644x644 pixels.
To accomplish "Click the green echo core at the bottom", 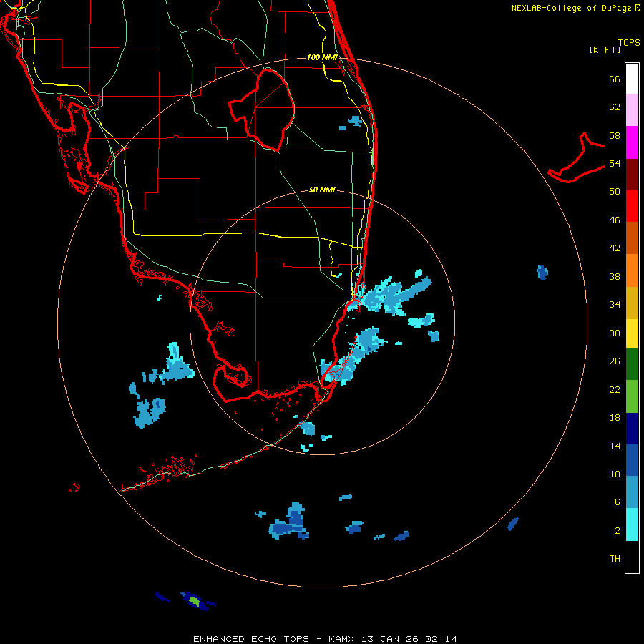I will pyautogui.click(x=194, y=601).
